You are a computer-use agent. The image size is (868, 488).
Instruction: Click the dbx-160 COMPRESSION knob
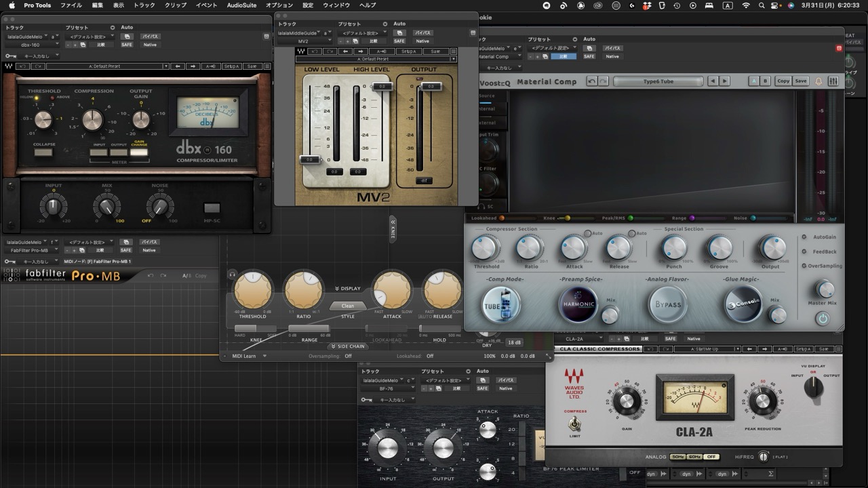tap(92, 119)
